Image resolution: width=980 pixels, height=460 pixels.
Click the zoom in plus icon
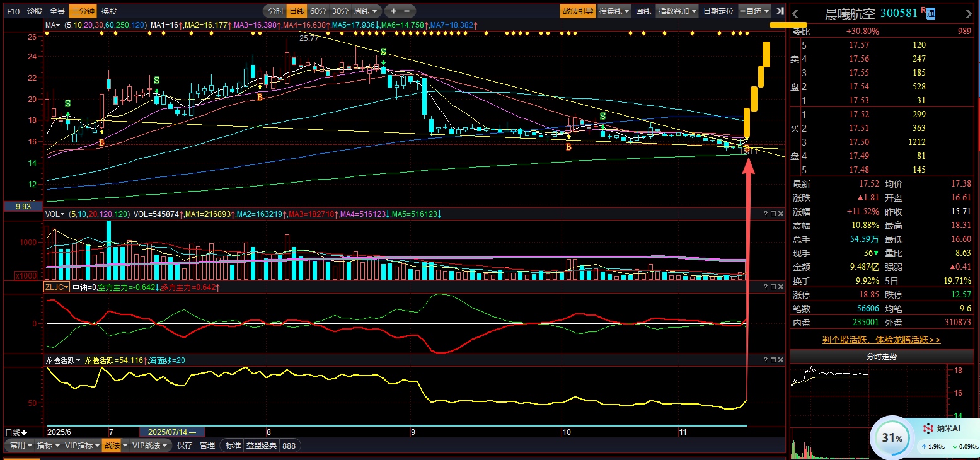click(x=393, y=11)
